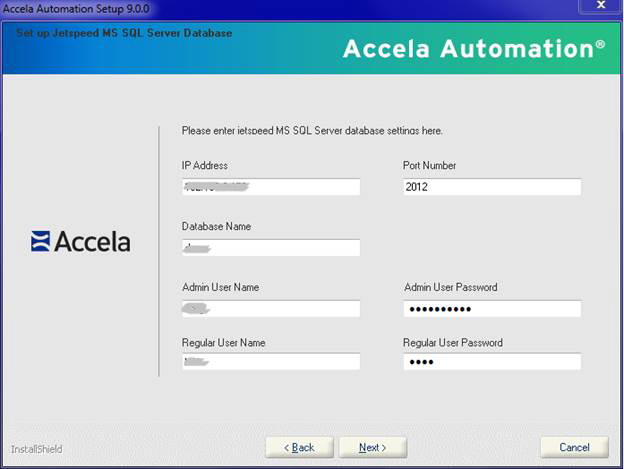
Task: Click the Admin User Name input
Action: [270, 309]
